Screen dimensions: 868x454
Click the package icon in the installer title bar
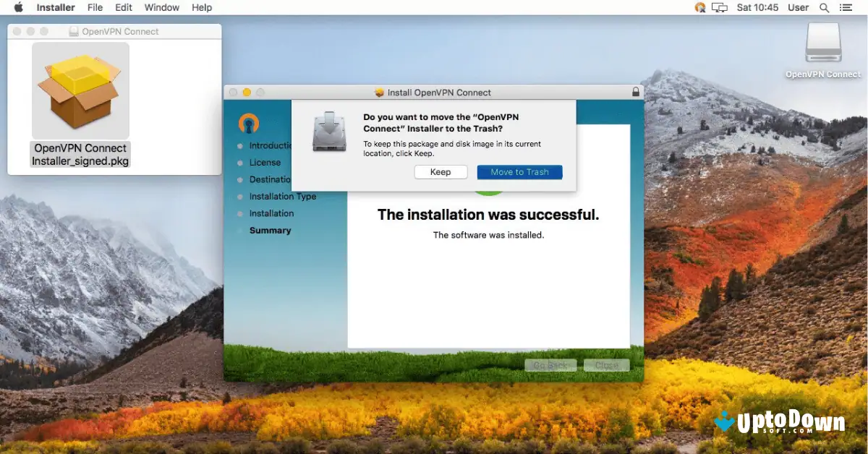pos(379,92)
